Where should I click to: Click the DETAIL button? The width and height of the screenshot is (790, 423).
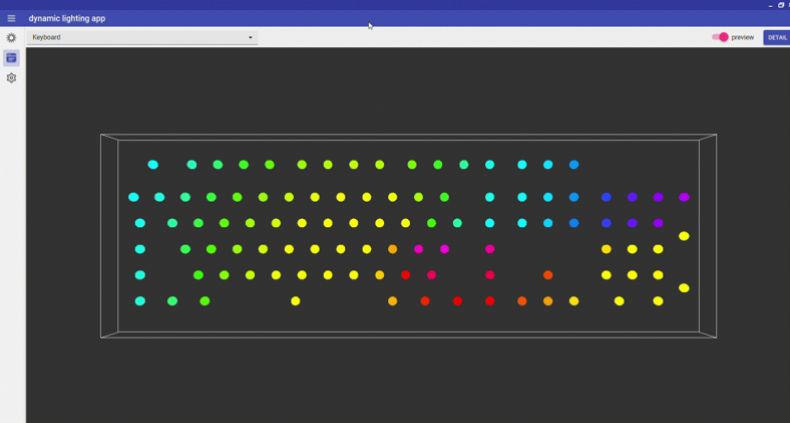pos(777,38)
